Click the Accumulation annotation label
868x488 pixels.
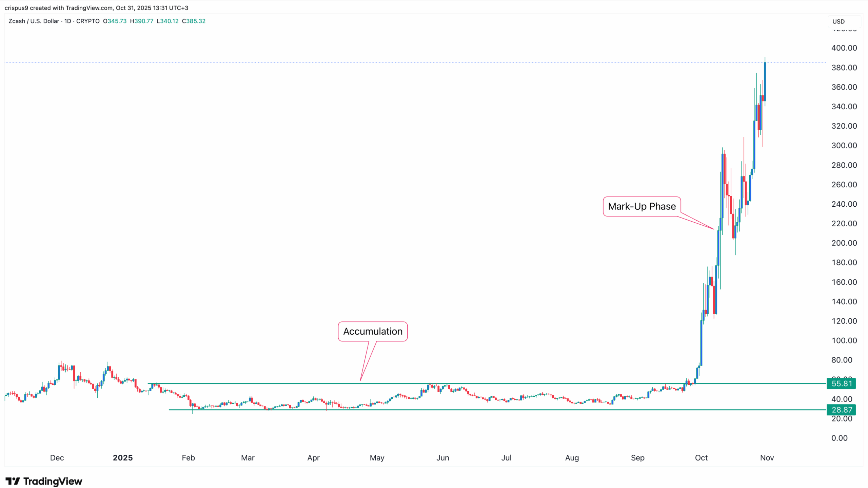[373, 331]
